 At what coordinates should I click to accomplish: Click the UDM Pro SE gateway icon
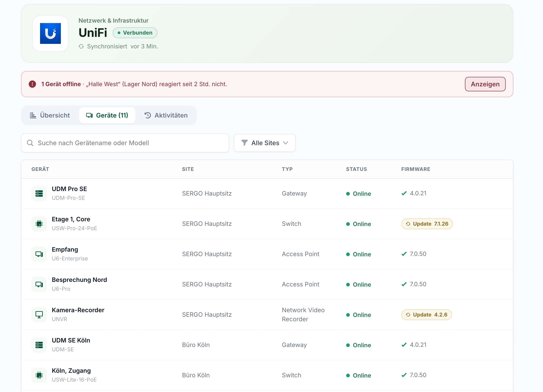(x=39, y=194)
